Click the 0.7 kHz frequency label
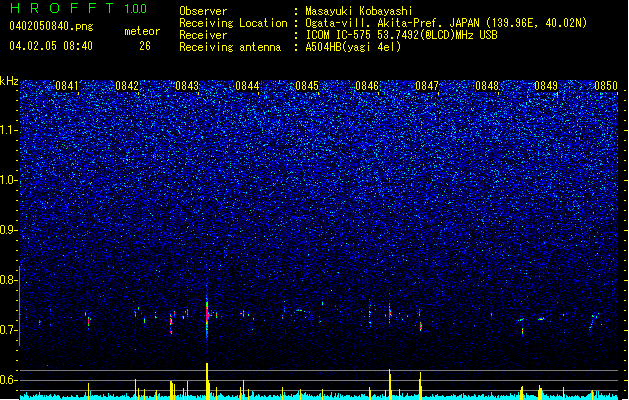The height and width of the screenshot is (400, 629). pos(8,330)
